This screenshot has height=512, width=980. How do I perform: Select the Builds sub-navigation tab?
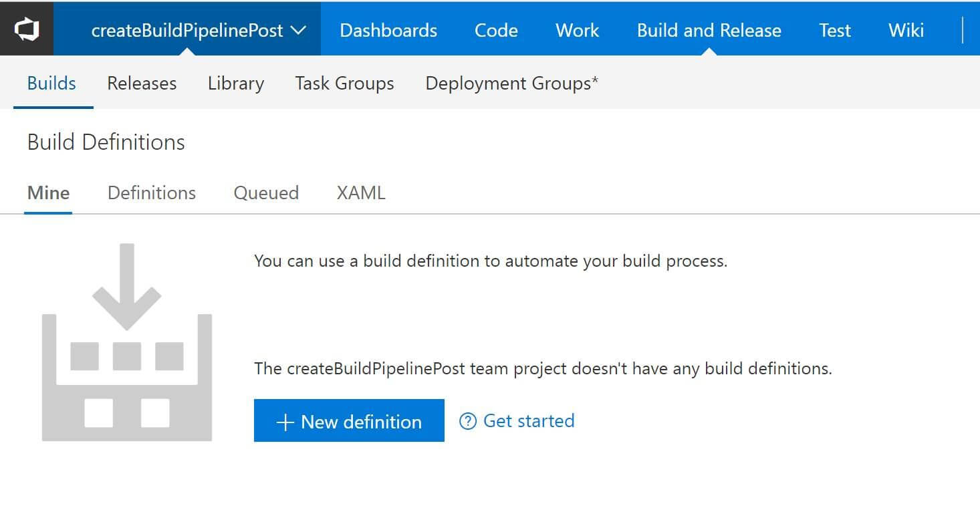coord(51,84)
